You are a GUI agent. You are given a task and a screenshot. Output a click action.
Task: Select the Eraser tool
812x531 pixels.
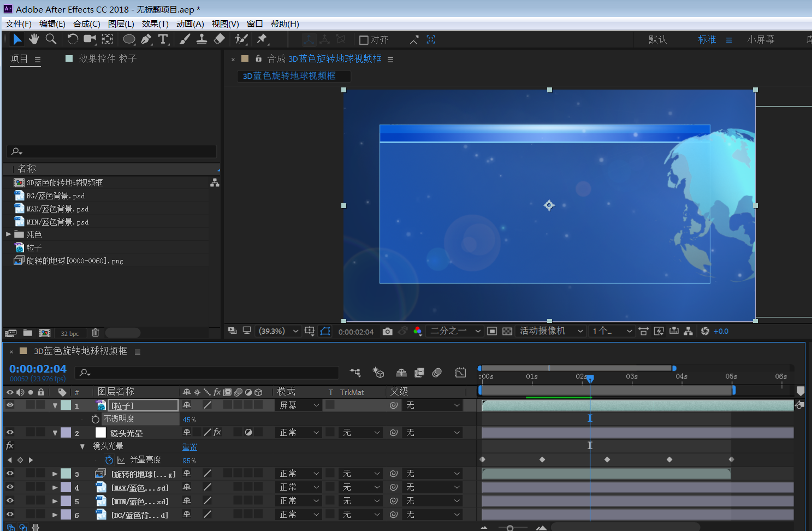pos(219,39)
